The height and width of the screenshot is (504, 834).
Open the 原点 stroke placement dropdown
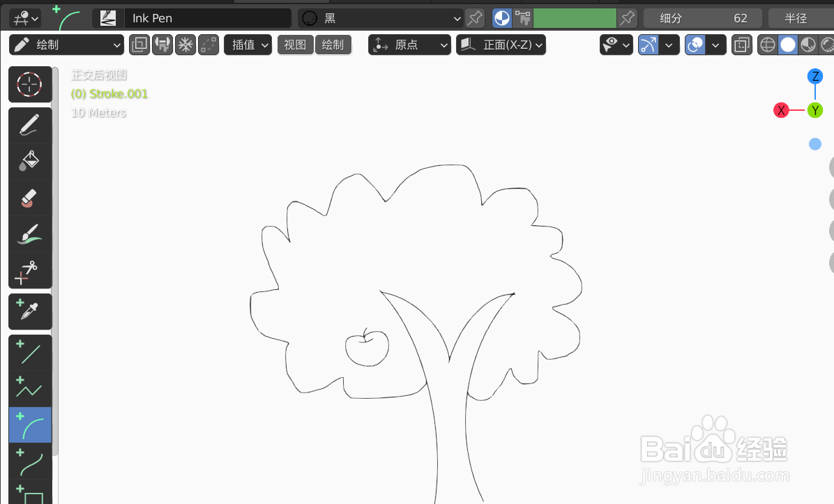click(409, 45)
